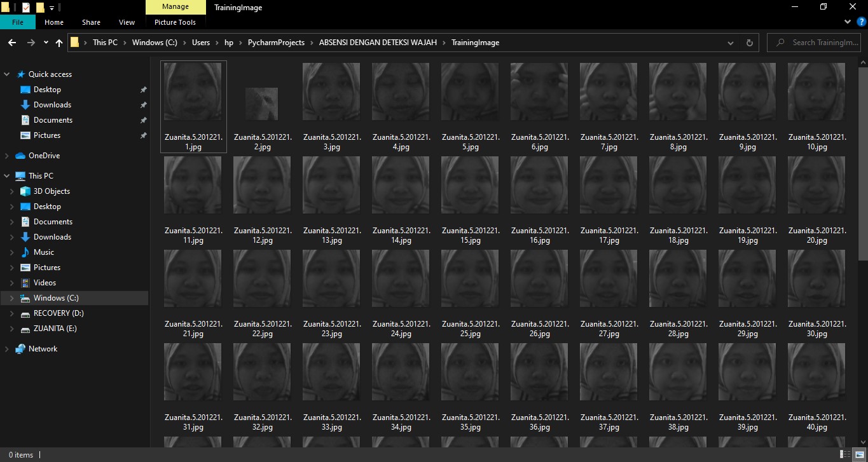Open the Picture Tools Manage tab

pos(176,7)
